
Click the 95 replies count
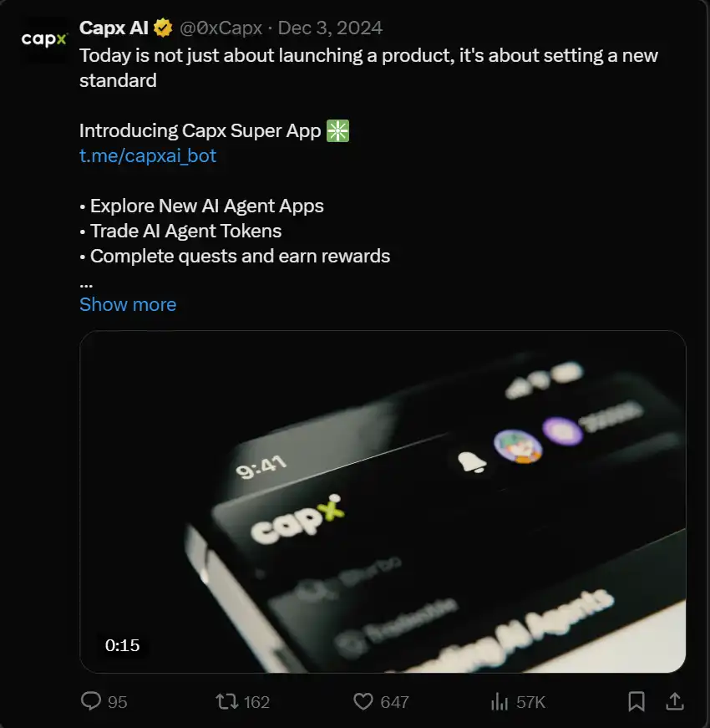[118, 702]
